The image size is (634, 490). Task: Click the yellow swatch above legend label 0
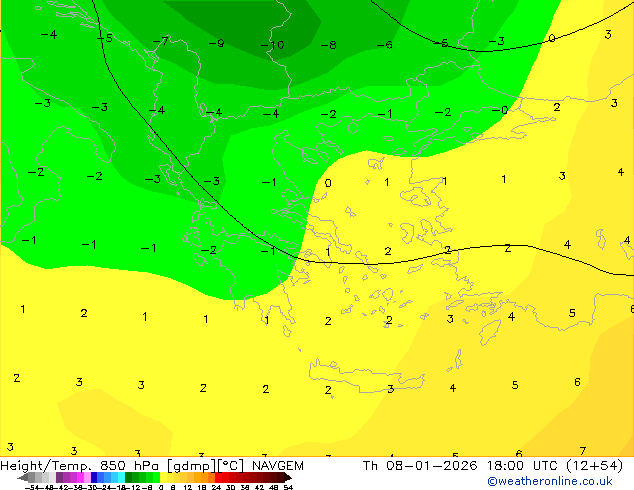coord(163,477)
